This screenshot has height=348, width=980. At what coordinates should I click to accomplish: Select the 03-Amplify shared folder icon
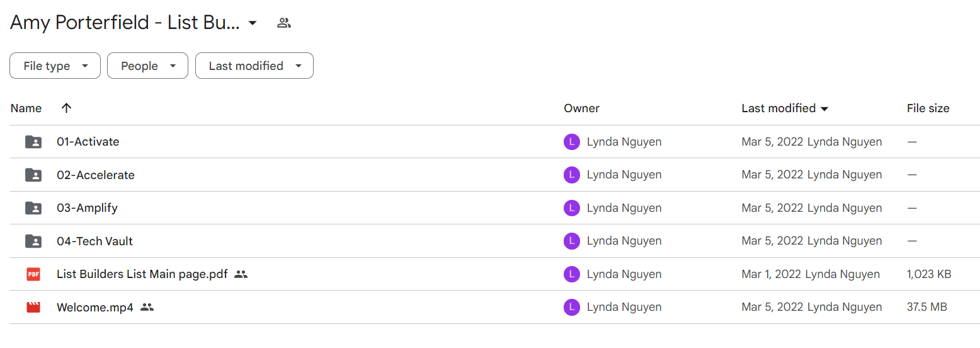tap(33, 208)
